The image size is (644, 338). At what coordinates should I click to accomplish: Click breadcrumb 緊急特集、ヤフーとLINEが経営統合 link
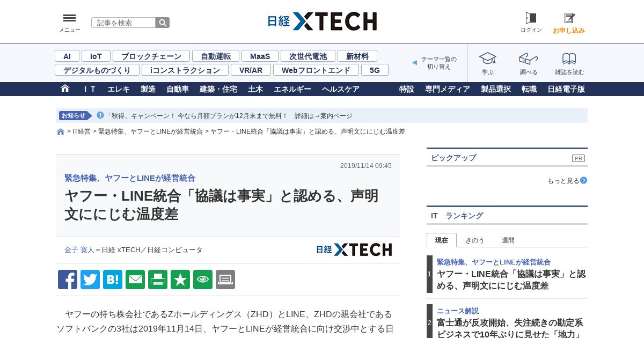coord(150,131)
